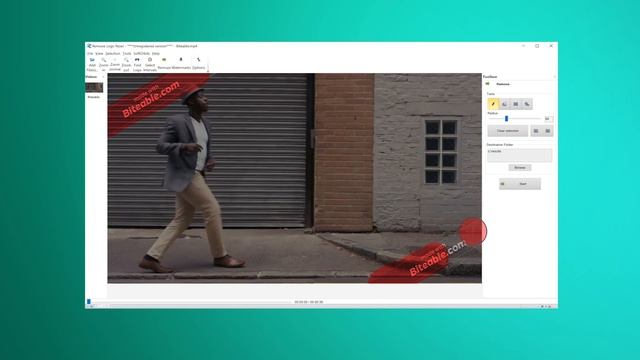Close the Toolbox panel
Screen dimensions: 640x360
point(554,77)
